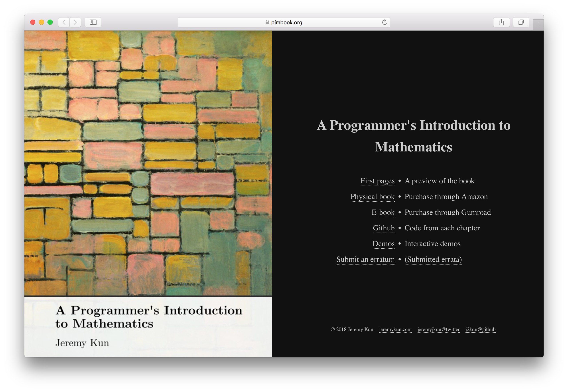Click the text 'A preview of the book'

pyautogui.click(x=440, y=181)
